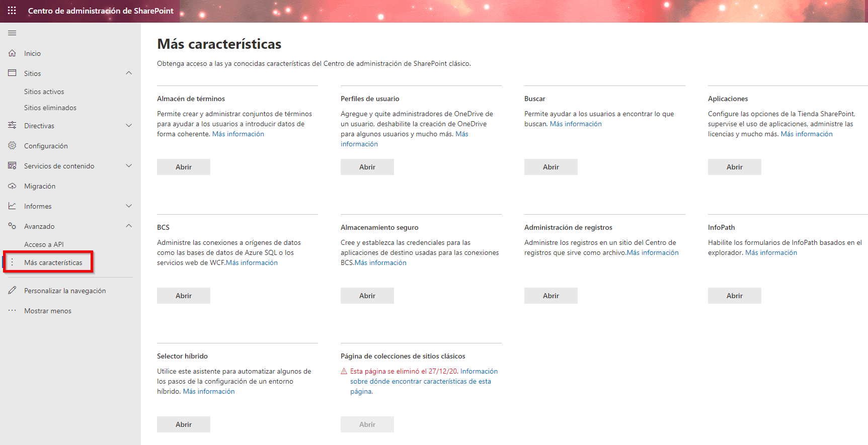Screen dimensions: 868x445
Task: Click Más información under Administración de registros
Action: point(653,252)
